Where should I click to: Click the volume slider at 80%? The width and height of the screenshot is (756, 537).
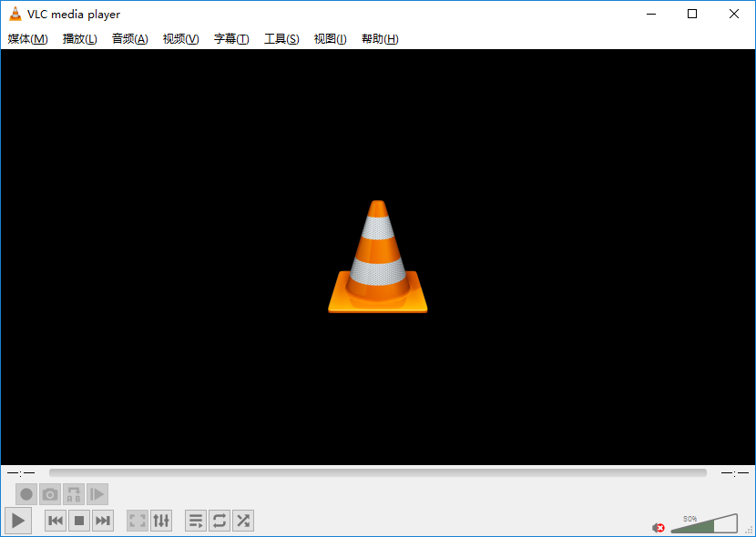point(704,524)
